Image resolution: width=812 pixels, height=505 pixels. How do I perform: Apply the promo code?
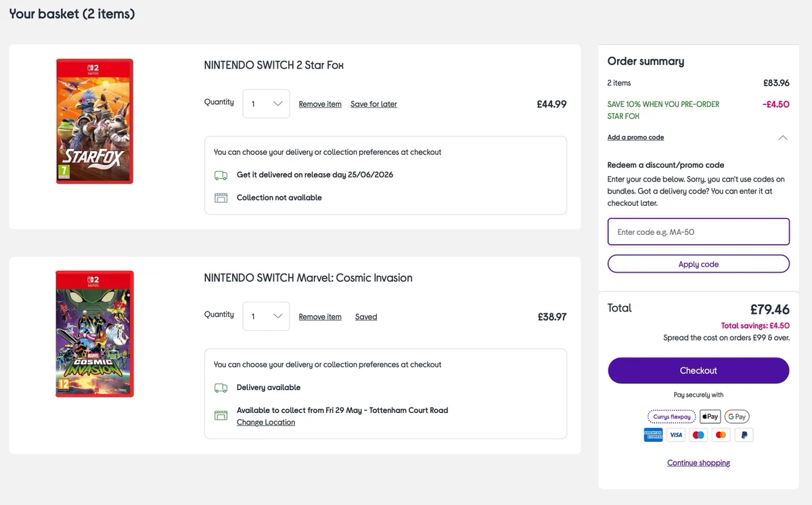click(x=698, y=264)
